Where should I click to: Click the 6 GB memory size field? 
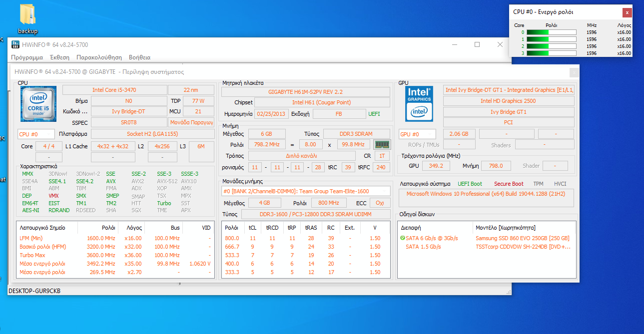pyautogui.click(x=267, y=134)
